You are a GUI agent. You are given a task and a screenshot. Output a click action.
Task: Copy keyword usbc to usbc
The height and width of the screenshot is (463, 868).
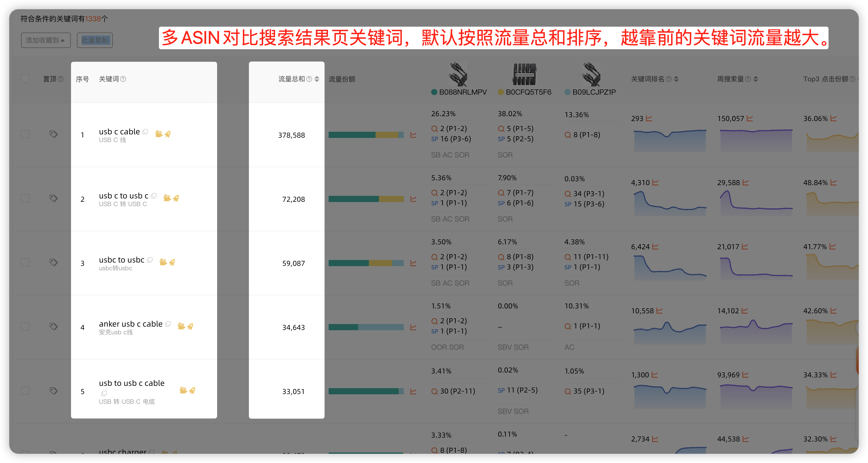(x=150, y=260)
